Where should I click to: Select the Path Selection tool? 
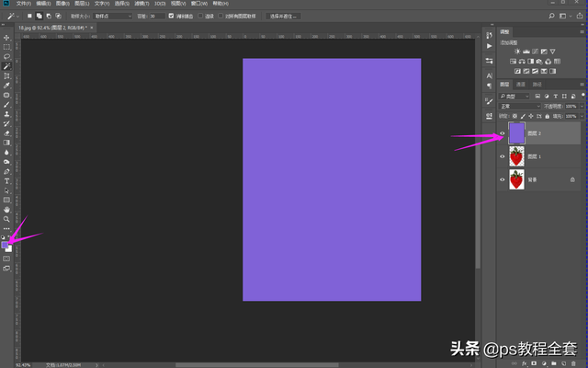6,190
